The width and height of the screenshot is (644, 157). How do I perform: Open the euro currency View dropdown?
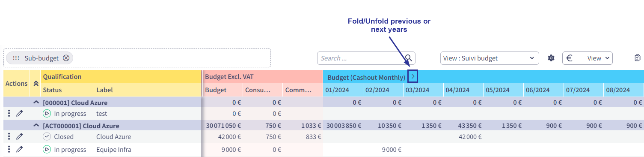tap(587, 58)
